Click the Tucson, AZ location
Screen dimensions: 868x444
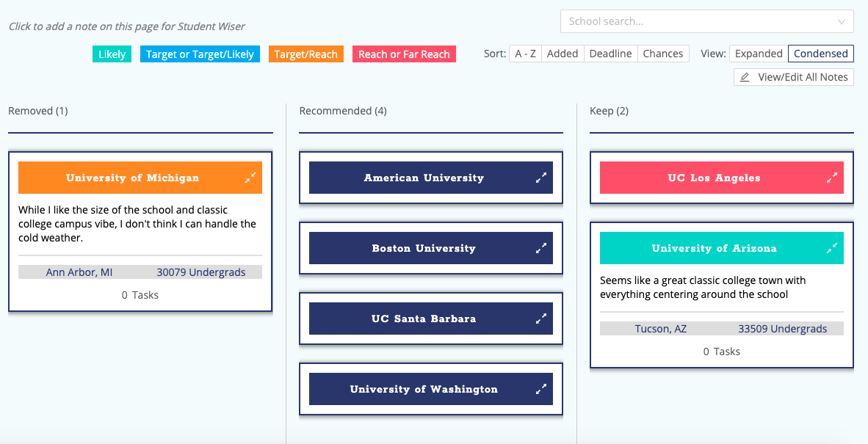660,329
